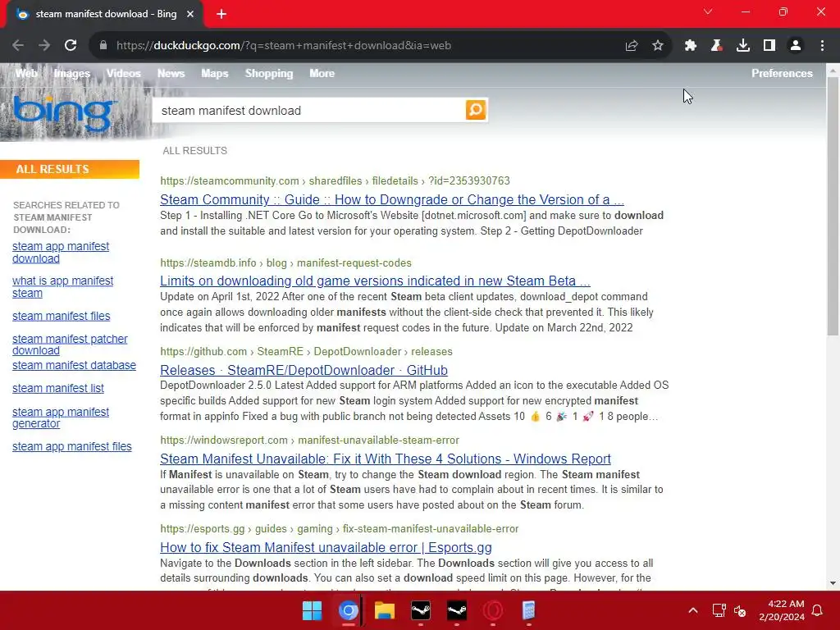Switch to the Images tab
The height and width of the screenshot is (630, 840).
coord(72,73)
